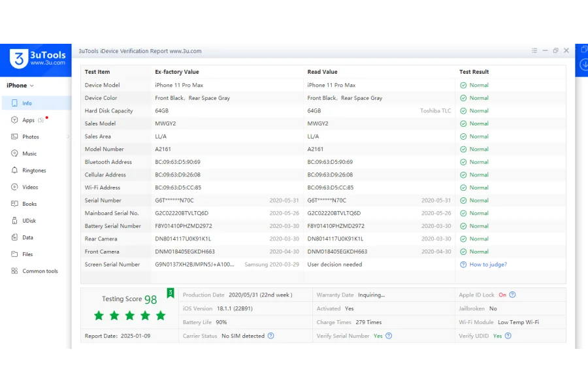
Task: Click the Verify UDID help icon
Action: pyautogui.click(x=508, y=336)
